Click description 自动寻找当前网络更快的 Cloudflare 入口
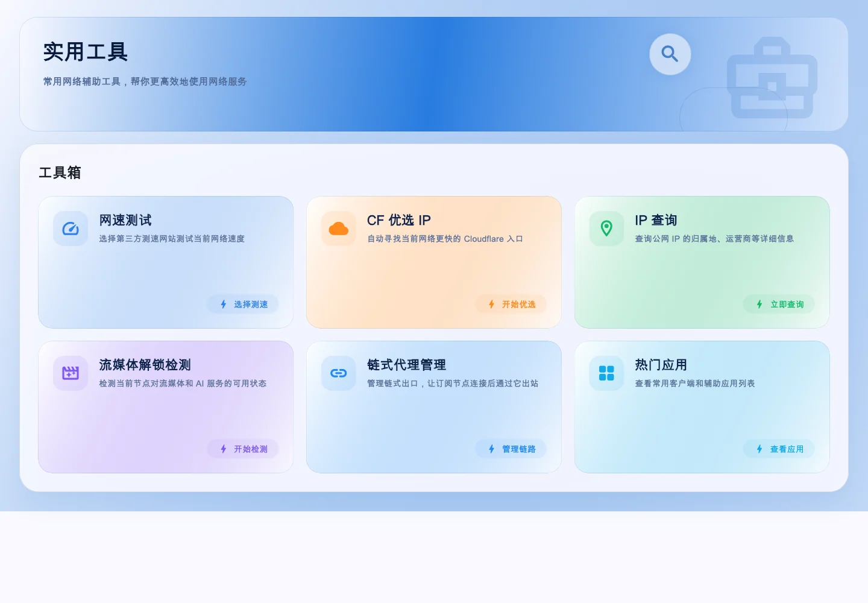Viewport: 868px width, 603px height. (445, 239)
